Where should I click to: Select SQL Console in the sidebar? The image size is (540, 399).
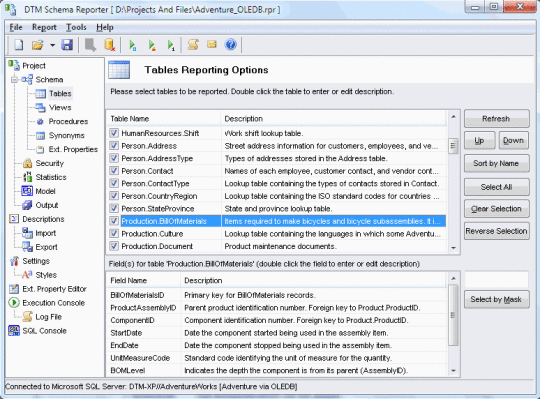[44, 331]
